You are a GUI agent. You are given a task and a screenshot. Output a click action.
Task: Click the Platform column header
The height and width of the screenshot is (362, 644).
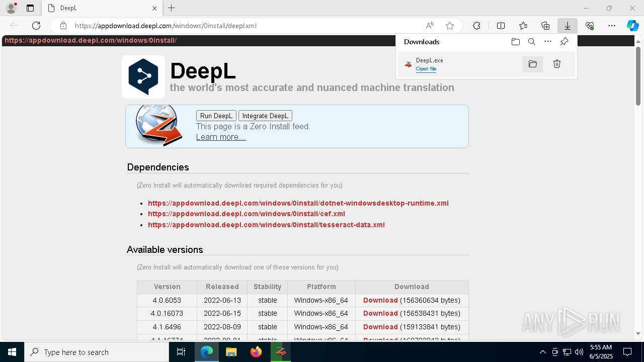coord(321,287)
